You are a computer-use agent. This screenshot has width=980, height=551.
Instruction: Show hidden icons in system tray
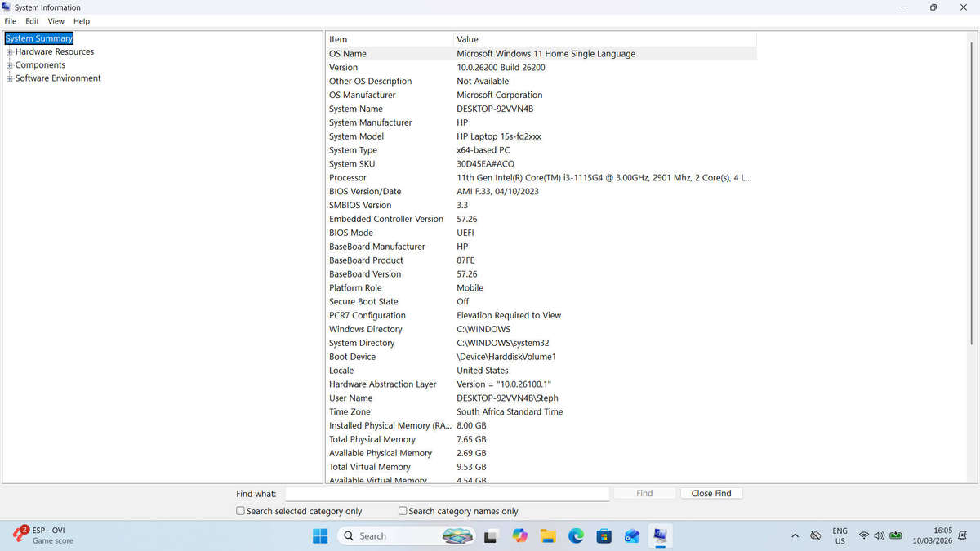795,535
